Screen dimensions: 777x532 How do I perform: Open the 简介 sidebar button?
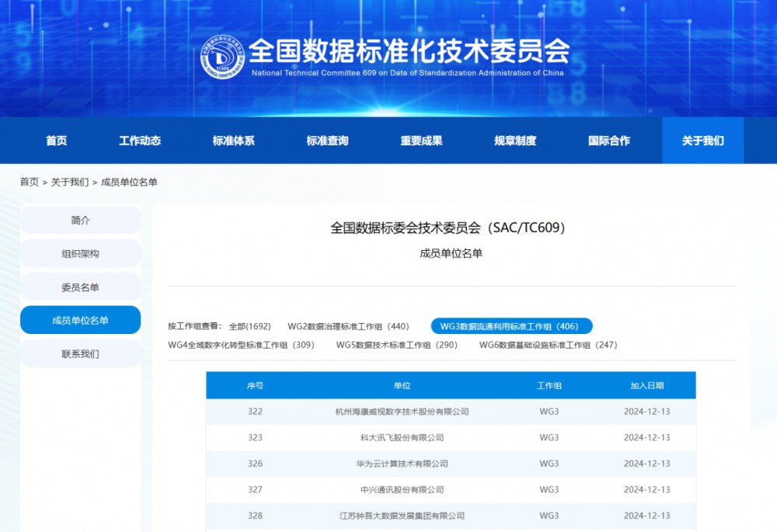pyautogui.click(x=80, y=220)
